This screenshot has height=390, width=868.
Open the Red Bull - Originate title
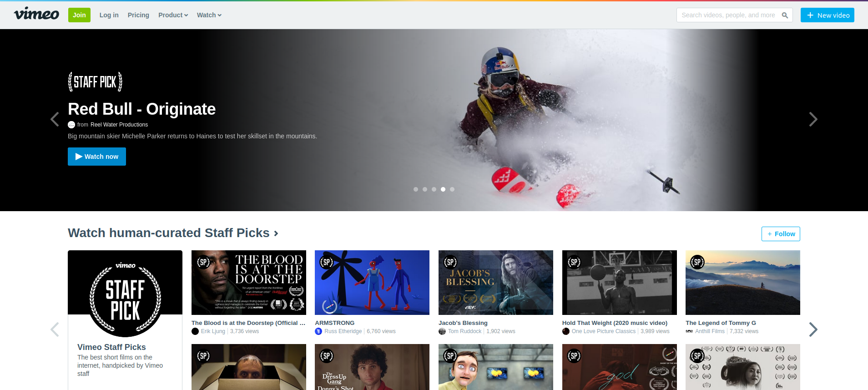coord(141,109)
